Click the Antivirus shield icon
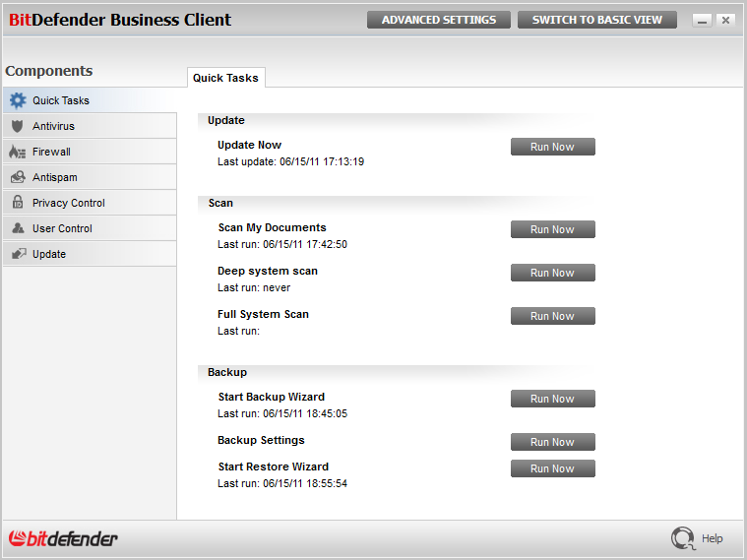Screen dimensions: 747x560 coord(18,126)
